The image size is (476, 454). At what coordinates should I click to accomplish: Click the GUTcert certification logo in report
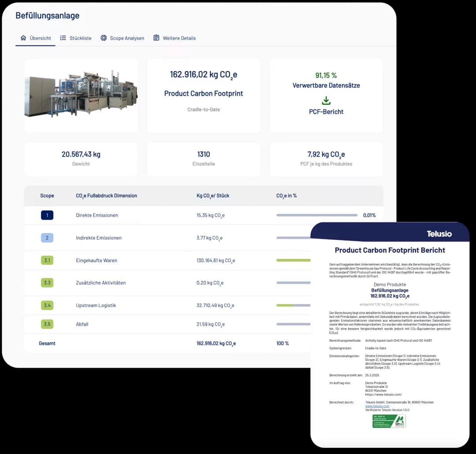389,421
